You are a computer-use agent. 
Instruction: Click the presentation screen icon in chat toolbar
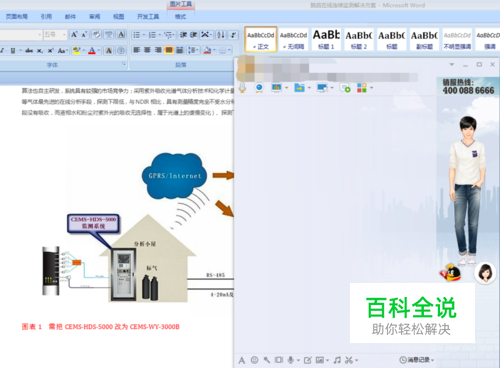pyautogui.click(x=277, y=88)
